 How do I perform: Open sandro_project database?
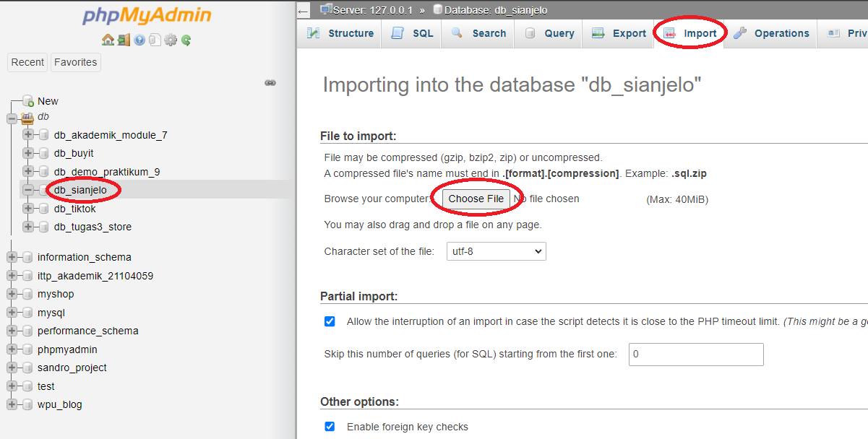(x=72, y=368)
